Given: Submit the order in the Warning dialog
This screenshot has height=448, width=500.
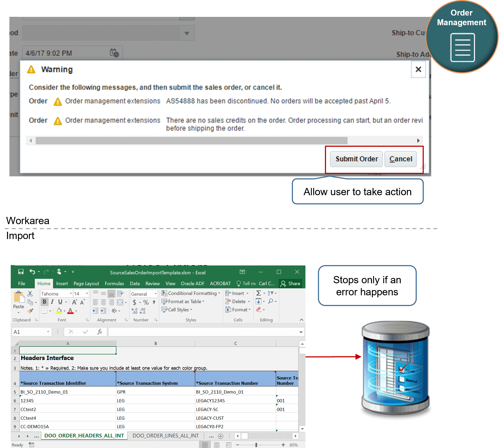Looking at the screenshot, I should tap(356, 159).
